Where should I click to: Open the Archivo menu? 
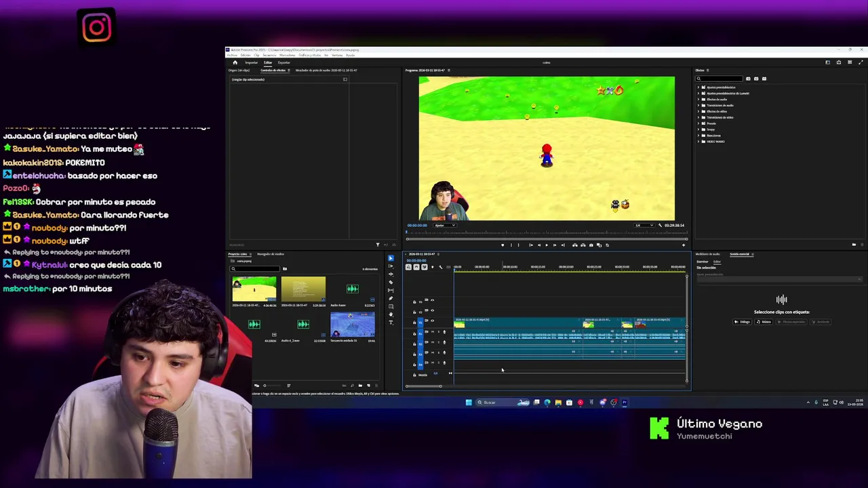pyautogui.click(x=232, y=55)
